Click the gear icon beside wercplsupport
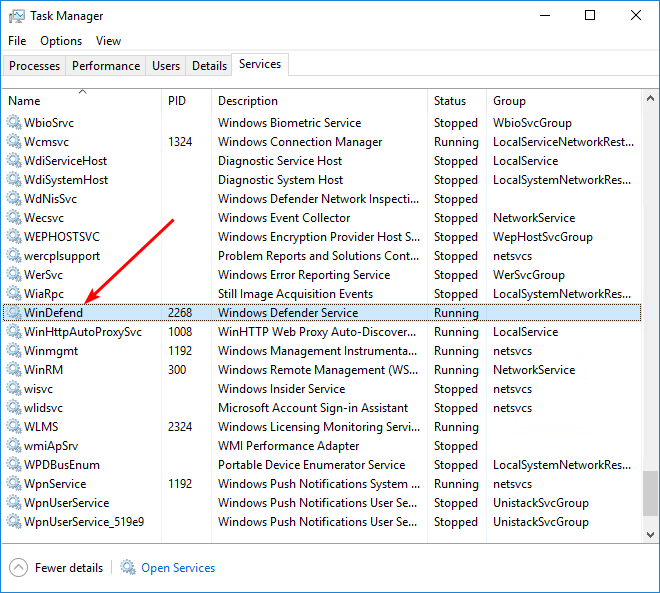The height and width of the screenshot is (593, 660). (x=14, y=255)
